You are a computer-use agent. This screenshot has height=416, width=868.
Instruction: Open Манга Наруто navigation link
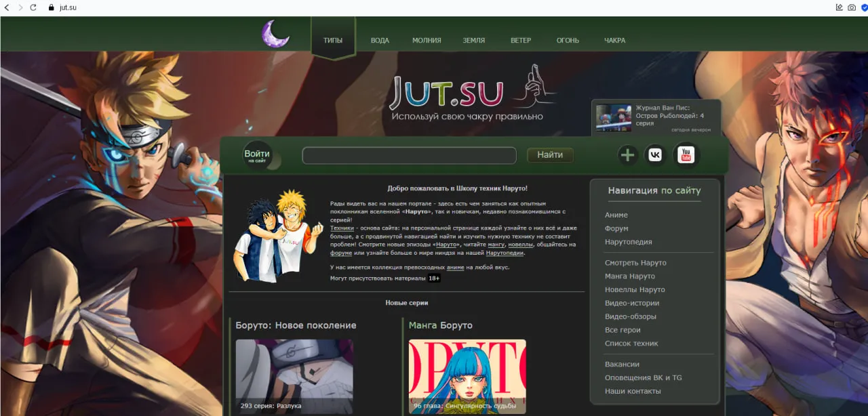tap(630, 276)
